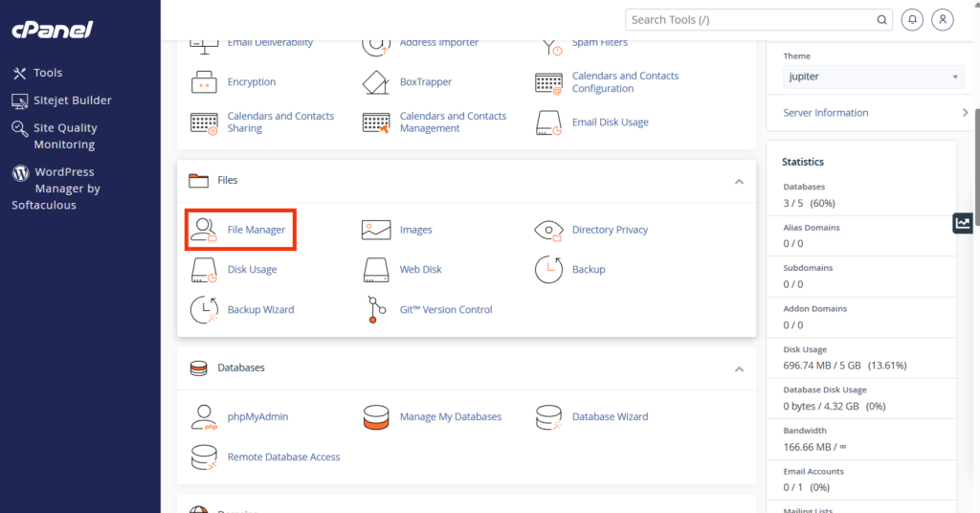Focus the Search Tools input field
Image resolution: width=980 pixels, height=513 pixels.
pyautogui.click(x=751, y=19)
